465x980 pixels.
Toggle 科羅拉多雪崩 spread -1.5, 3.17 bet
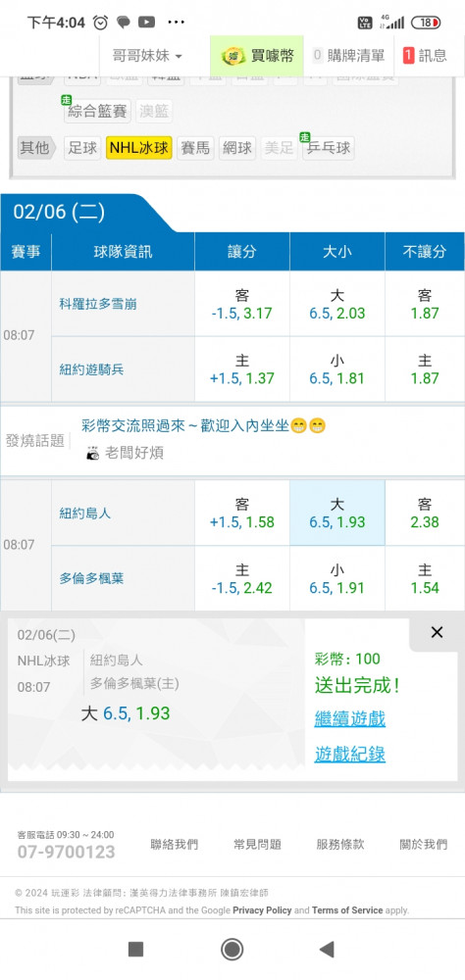click(x=242, y=305)
